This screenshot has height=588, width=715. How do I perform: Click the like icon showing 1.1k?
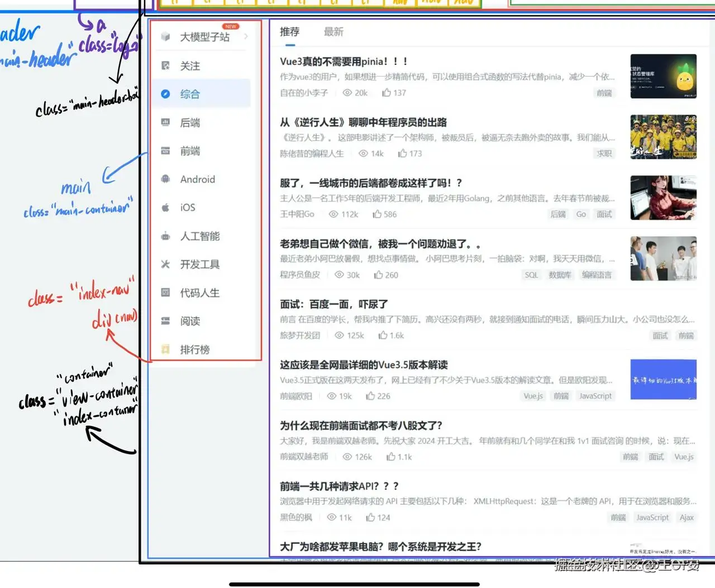pyautogui.click(x=390, y=457)
